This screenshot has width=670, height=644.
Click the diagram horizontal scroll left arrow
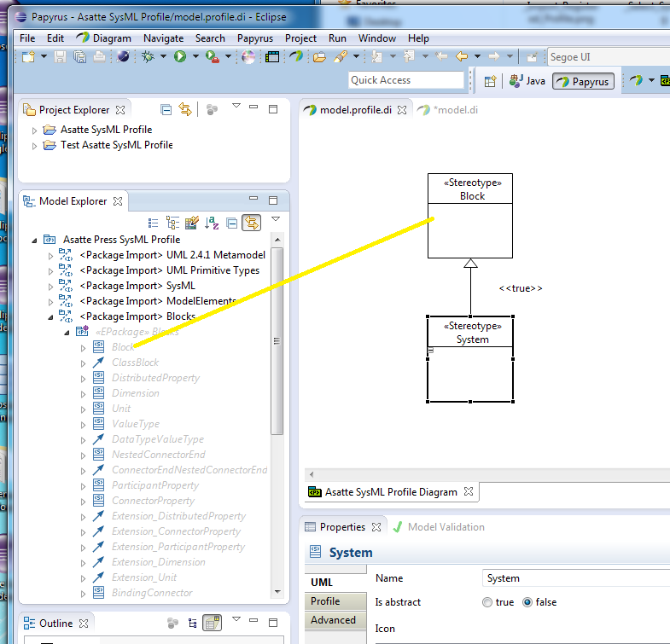click(x=312, y=474)
